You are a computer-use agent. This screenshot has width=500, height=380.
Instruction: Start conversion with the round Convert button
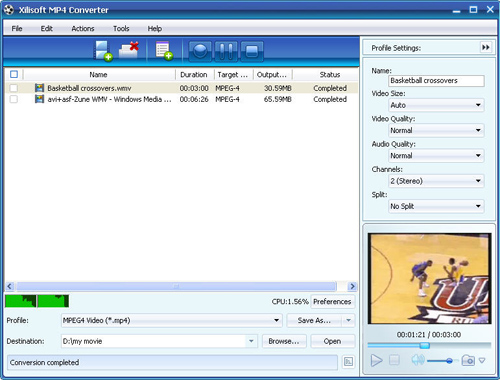click(200, 51)
